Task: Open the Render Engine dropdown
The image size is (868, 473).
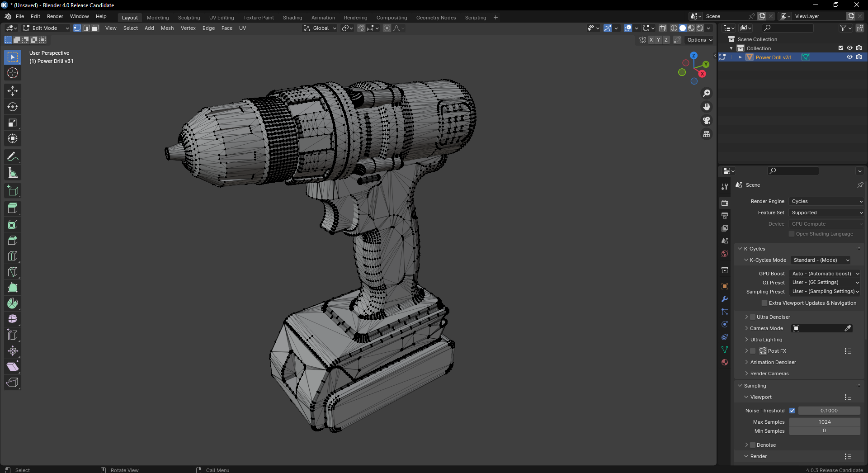Action: click(x=826, y=201)
